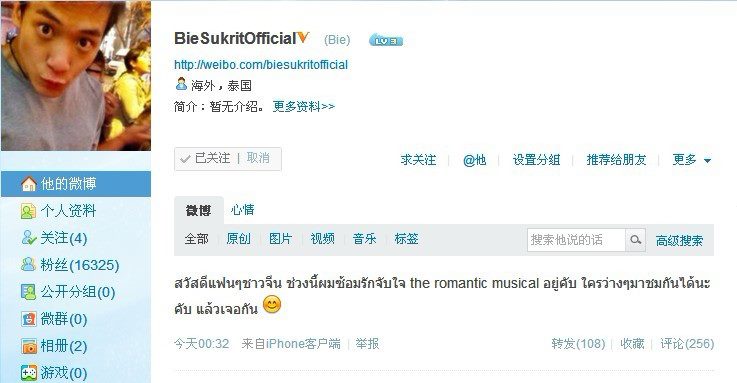The image size is (737, 383).
Task: Open the 微群(0) icon
Action: 28,319
